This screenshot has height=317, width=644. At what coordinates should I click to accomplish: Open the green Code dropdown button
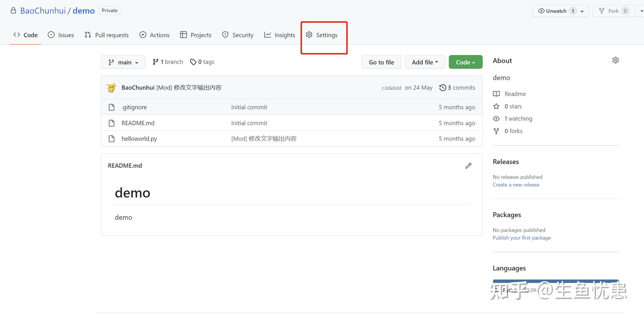pyautogui.click(x=465, y=62)
